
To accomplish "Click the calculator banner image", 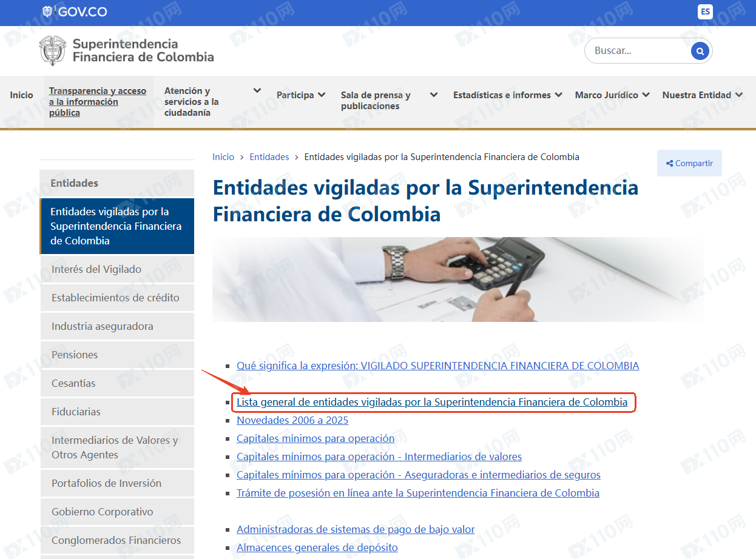I will 458,279.
